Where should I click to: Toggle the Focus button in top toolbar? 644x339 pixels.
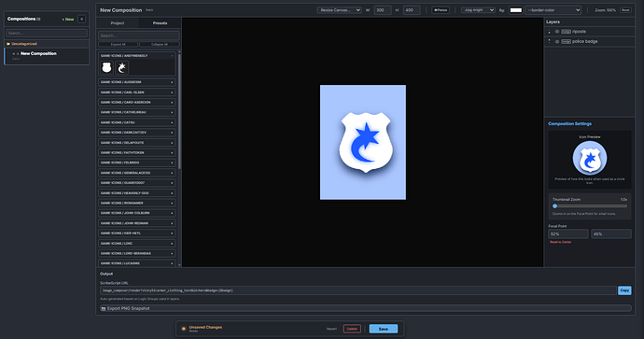click(441, 10)
